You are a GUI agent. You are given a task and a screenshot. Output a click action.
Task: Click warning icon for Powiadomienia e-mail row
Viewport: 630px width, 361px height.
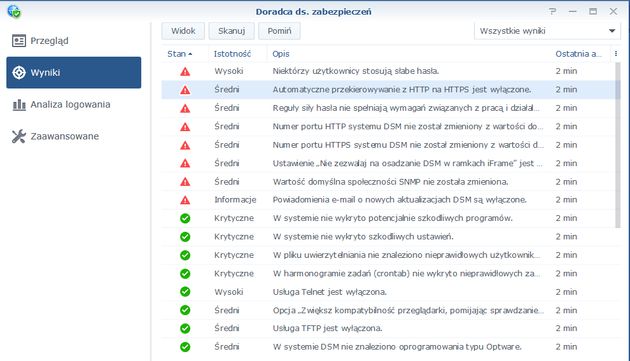point(185,200)
